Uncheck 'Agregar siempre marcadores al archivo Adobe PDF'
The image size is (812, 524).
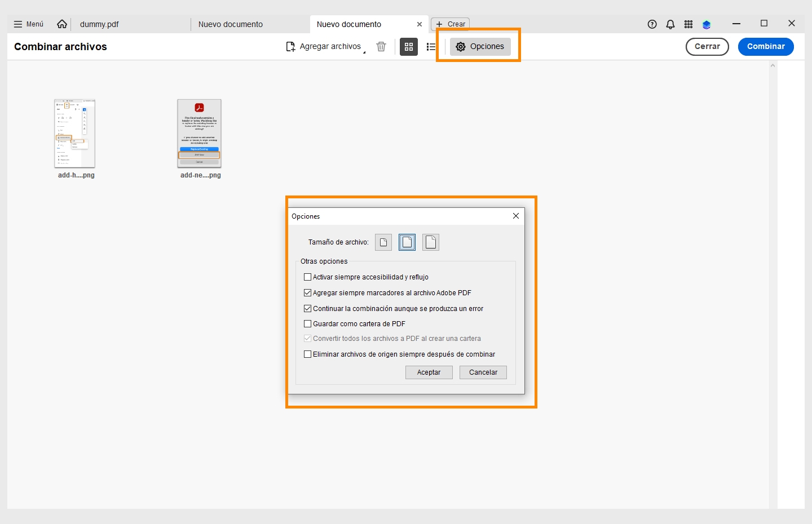pos(308,293)
